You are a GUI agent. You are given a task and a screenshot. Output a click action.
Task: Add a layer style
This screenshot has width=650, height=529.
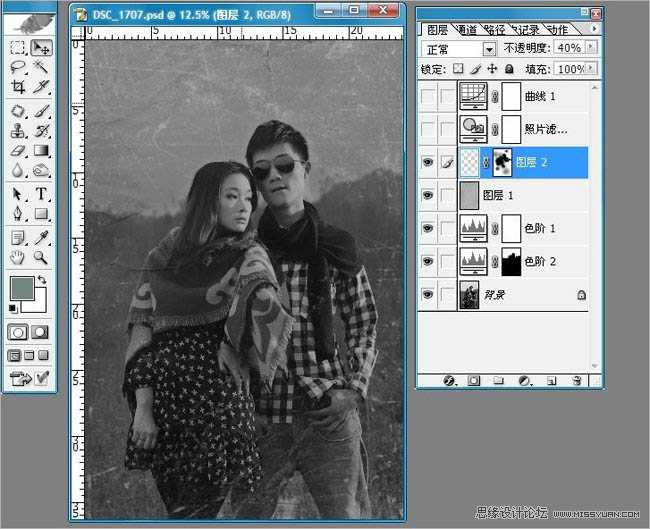pos(449,380)
